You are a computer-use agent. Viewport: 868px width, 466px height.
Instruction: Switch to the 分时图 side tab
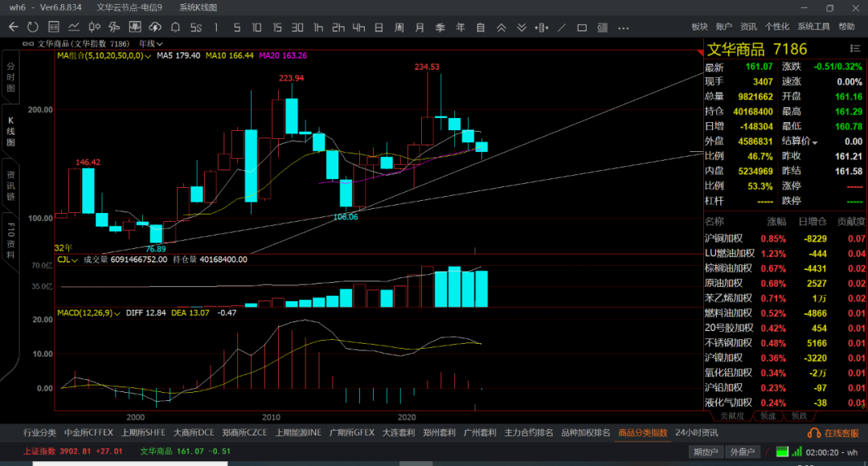point(10,77)
